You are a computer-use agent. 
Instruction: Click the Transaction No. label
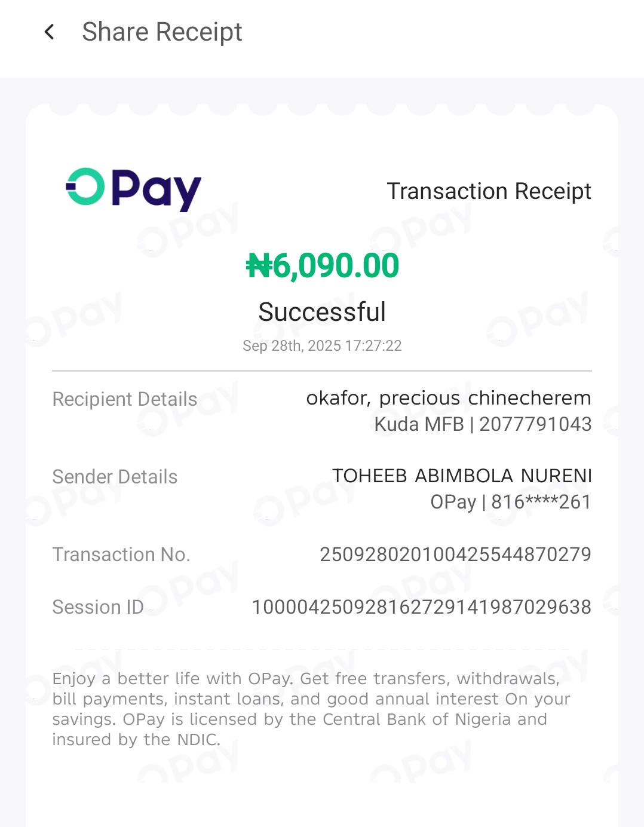coord(121,555)
